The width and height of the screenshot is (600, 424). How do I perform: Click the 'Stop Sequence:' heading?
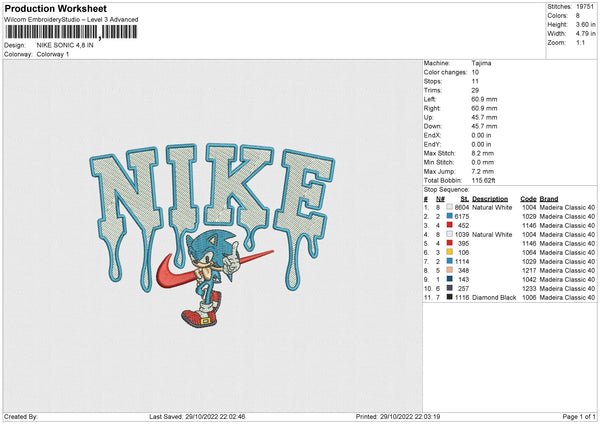coord(446,189)
